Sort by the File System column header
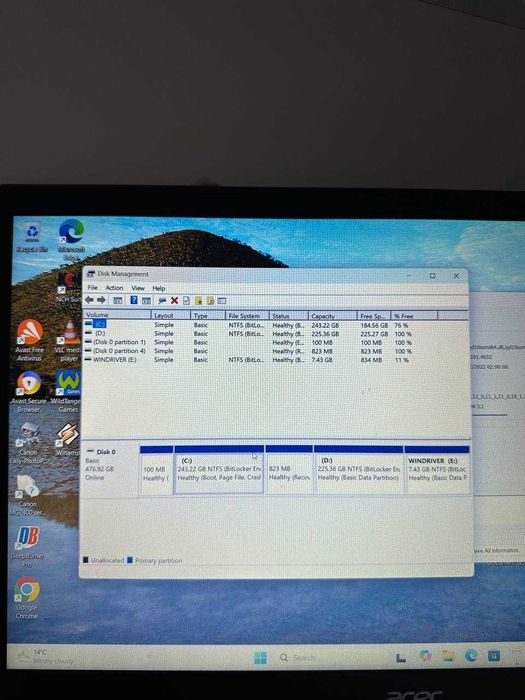The height and width of the screenshot is (700, 525). [247, 315]
